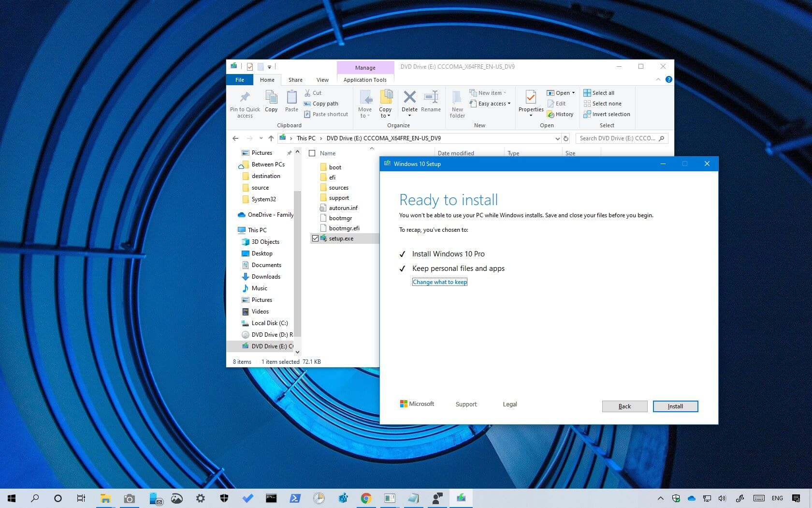Uncheck the setup.exe item checkbox
Viewport: 812px width, 508px height.
[316, 238]
